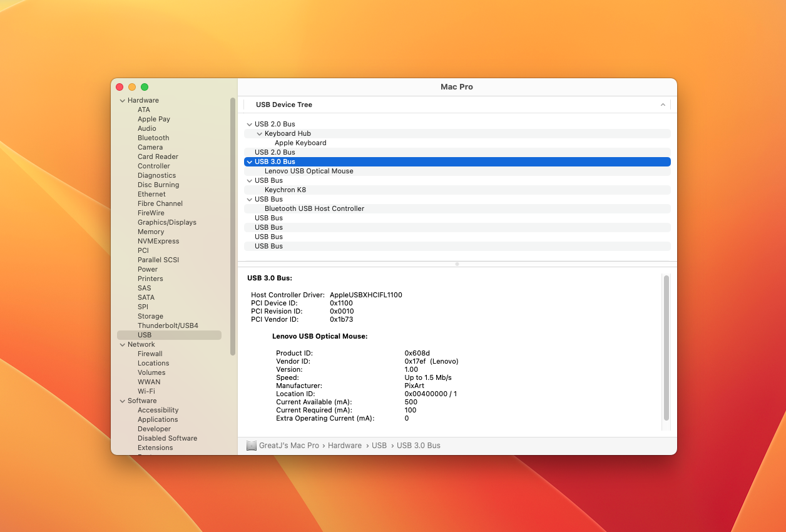Image resolution: width=786 pixels, height=532 pixels.
Task: Collapse the Network section in the sidebar
Action: tap(122, 344)
